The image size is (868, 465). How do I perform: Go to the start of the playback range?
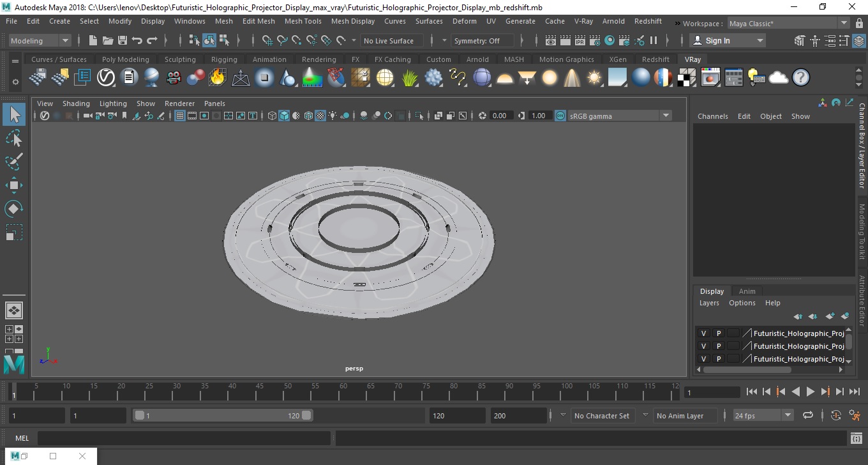pyautogui.click(x=752, y=392)
